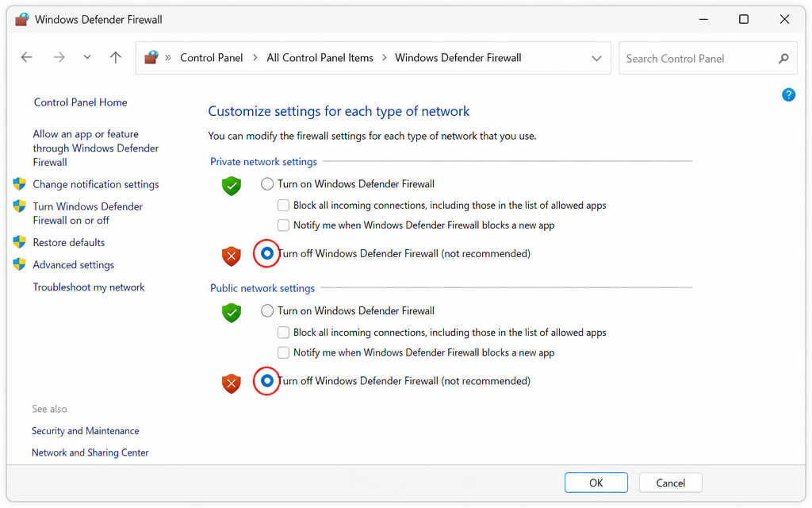The image size is (812, 508).
Task: Expand chevron after Control Panel breadcrumb
Action: [x=255, y=58]
